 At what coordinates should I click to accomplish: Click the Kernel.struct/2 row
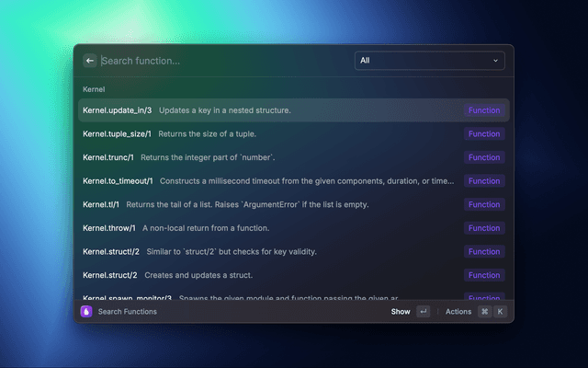pyautogui.click(x=266, y=275)
